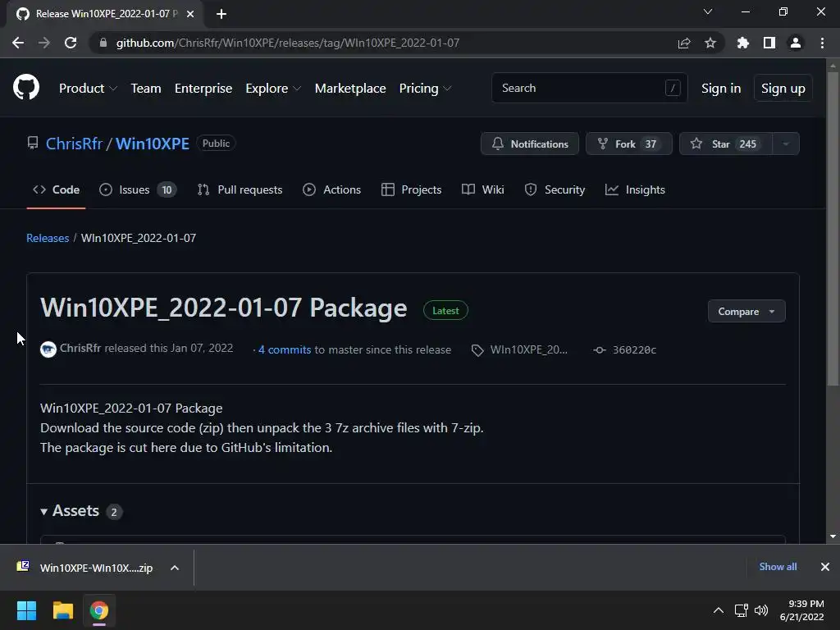Image resolution: width=840 pixels, height=630 pixels.
Task: Open Win10XPE repository name link
Action: tap(153, 144)
